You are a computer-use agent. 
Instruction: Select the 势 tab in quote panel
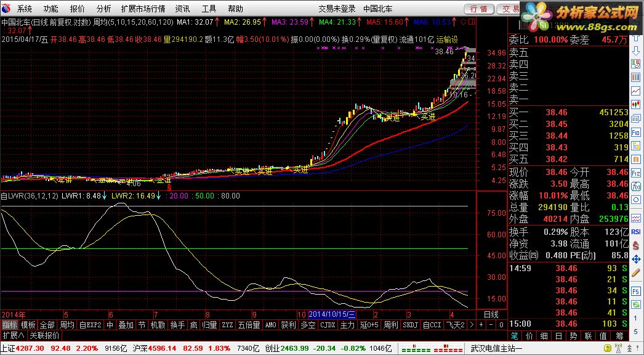pos(574,336)
